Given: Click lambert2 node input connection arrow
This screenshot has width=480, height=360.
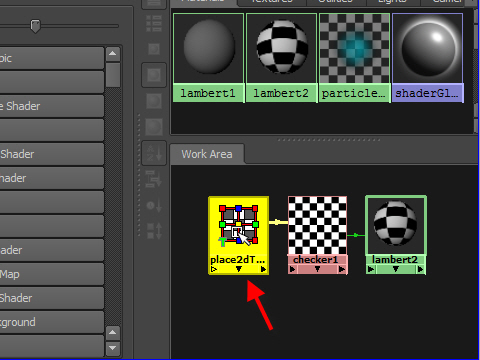Looking at the screenshot, I should click(371, 269).
